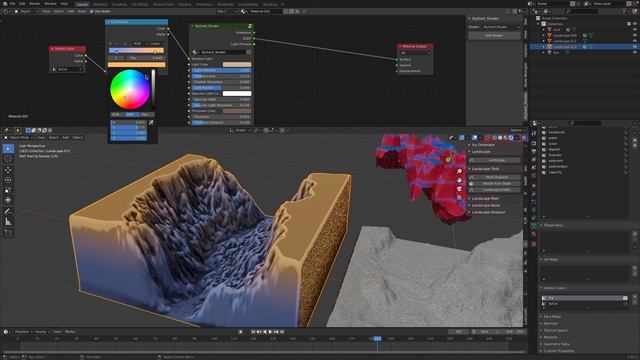Image resolution: width=640 pixels, height=360 pixels.
Task: Click the Light Color swatch
Action: coord(237,64)
